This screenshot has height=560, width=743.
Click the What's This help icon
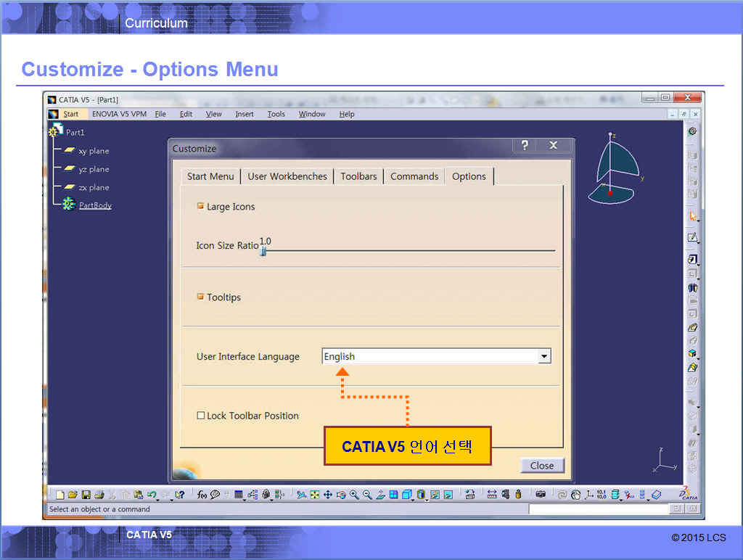[x=179, y=495]
